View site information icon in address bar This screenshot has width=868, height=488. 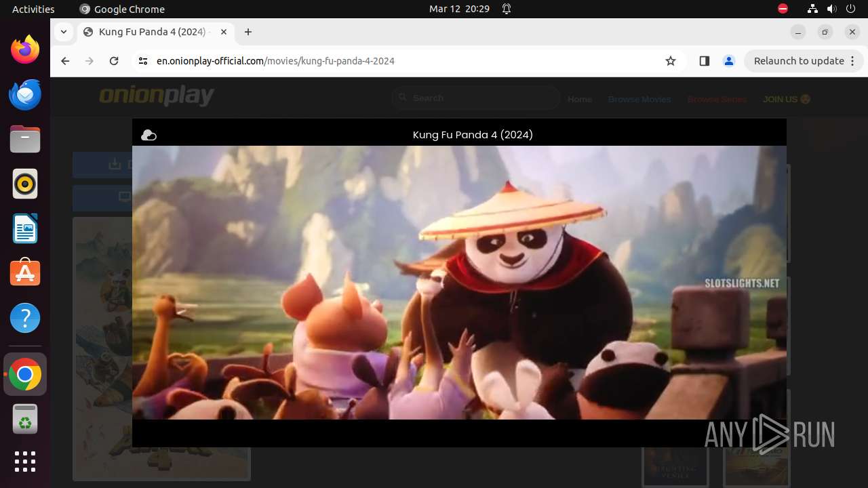142,61
